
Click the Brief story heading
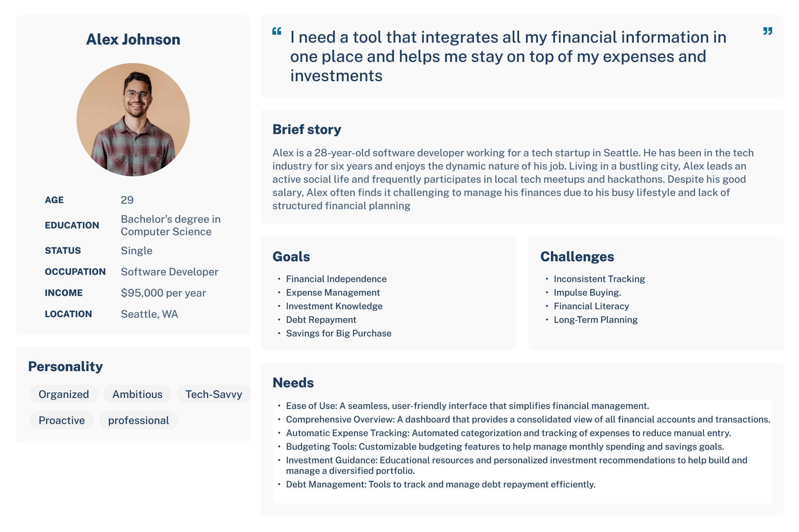coord(307,130)
